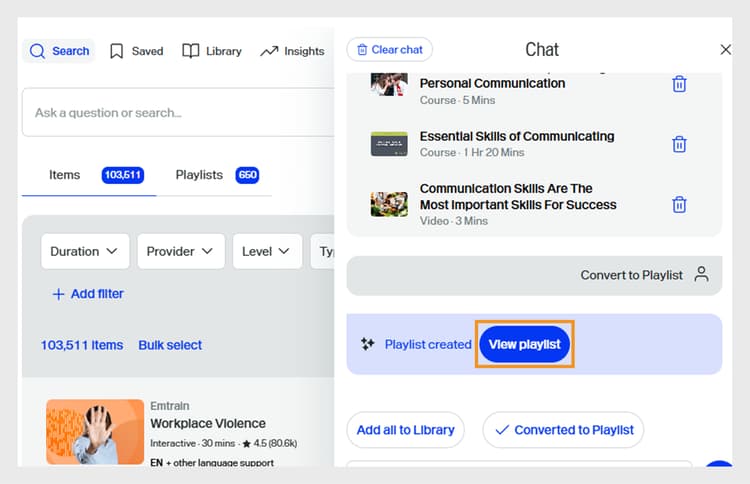Expand the Level filter dropdown
This screenshot has height=484, width=750.
click(267, 251)
